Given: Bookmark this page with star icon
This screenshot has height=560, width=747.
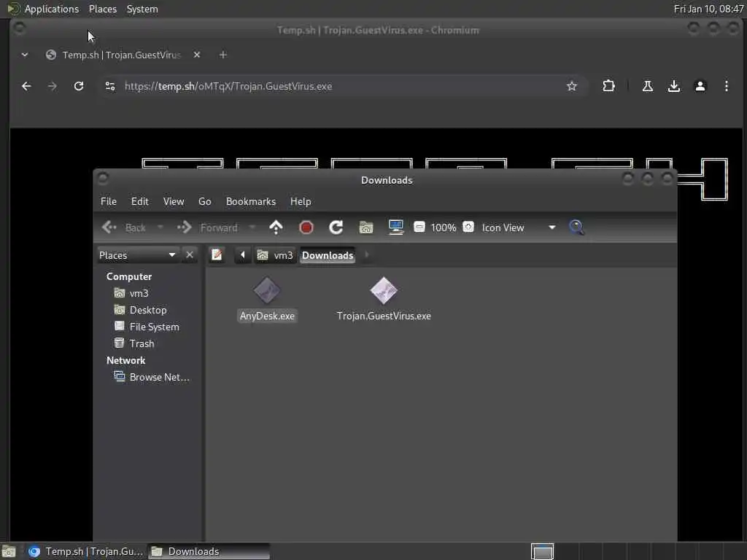Looking at the screenshot, I should pos(572,86).
